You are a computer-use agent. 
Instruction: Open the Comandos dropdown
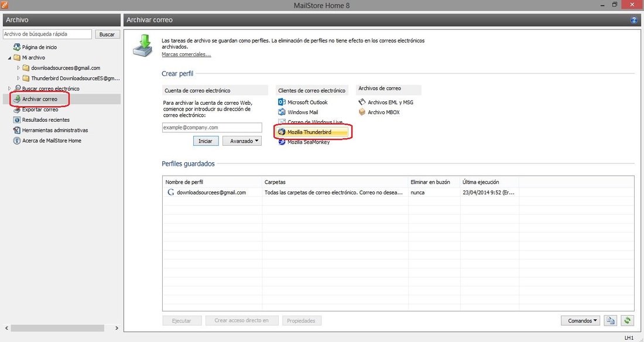580,321
